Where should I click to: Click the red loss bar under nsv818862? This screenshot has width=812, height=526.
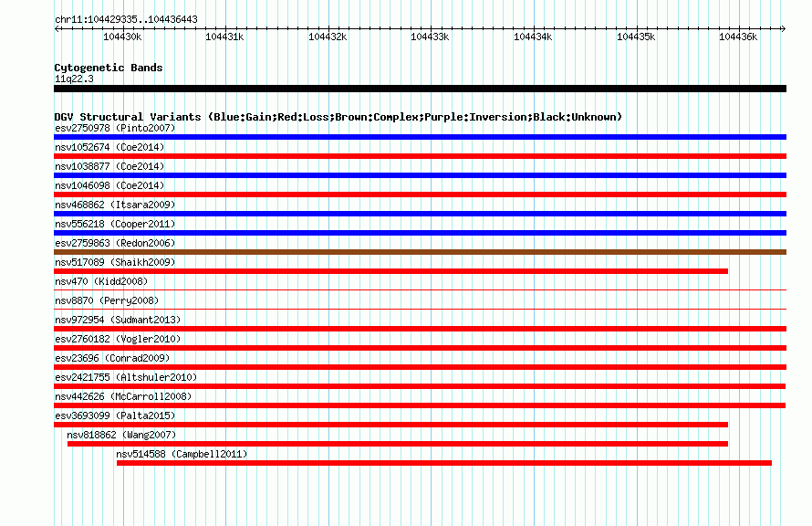[x=398, y=444]
